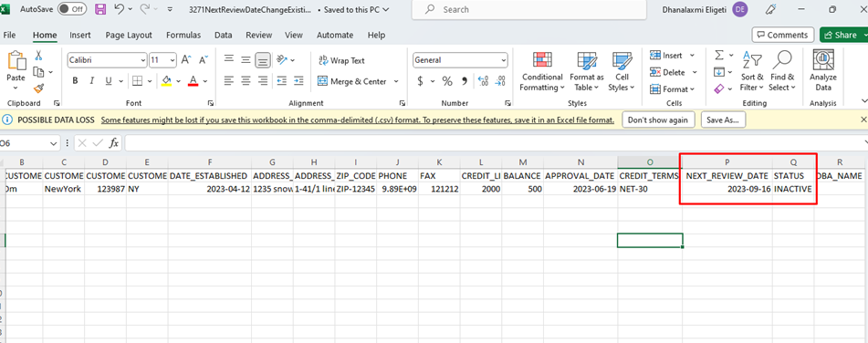Screen dimensions: 868x343
Task: Click Insert in the Cells group
Action: tap(666, 56)
